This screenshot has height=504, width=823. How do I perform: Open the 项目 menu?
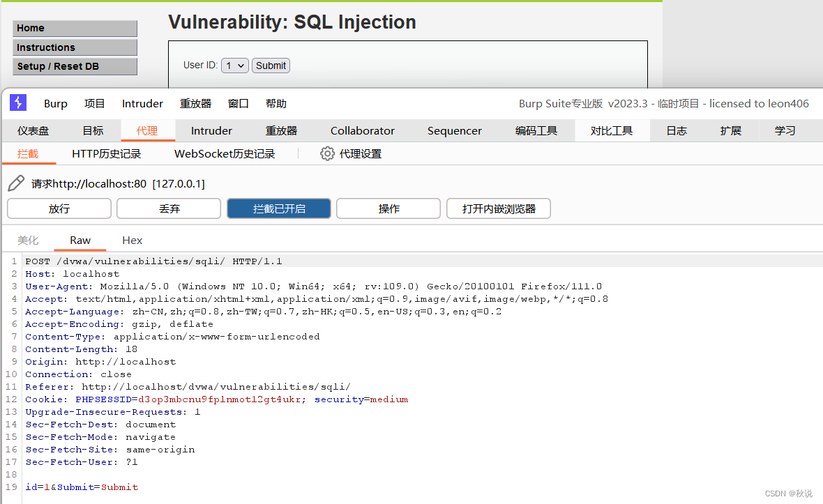click(94, 104)
